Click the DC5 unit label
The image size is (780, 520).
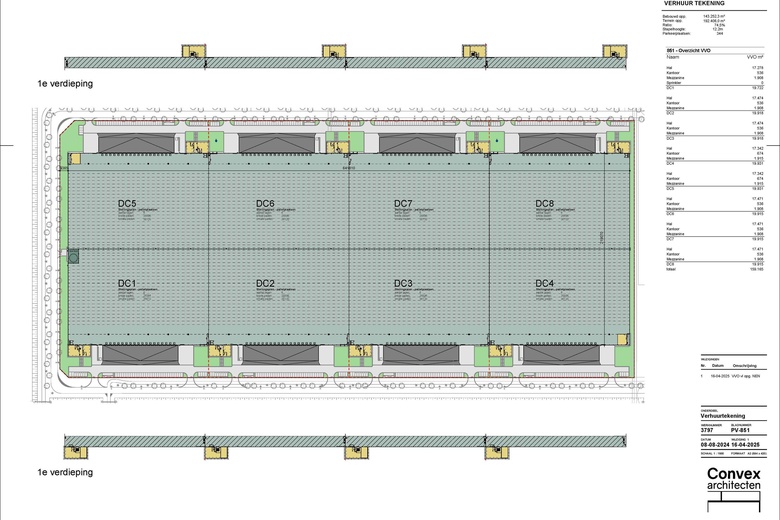pyautogui.click(x=126, y=204)
